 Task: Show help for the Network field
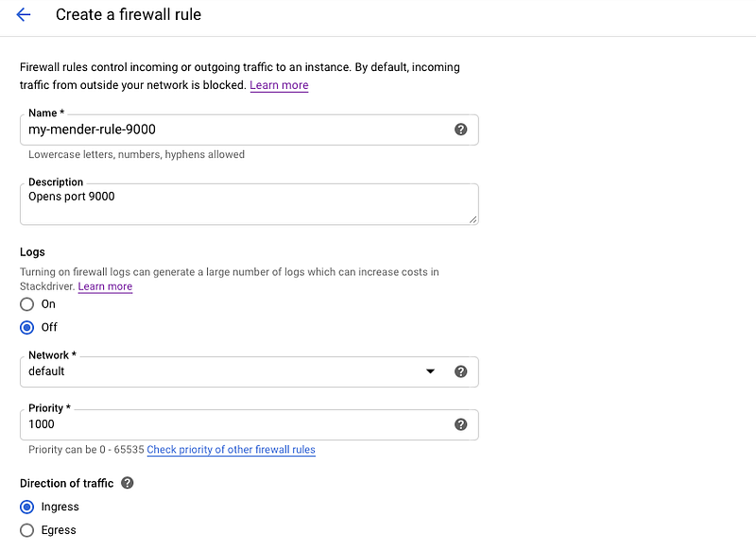[461, 371]
